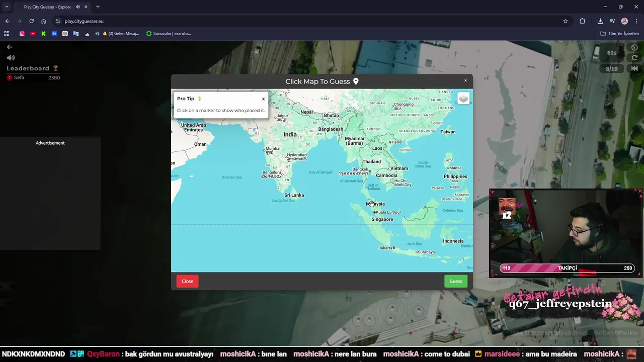Click Singapore label on the map
Image resolution: width=644 pixels, height=362 pixels.
382,219
